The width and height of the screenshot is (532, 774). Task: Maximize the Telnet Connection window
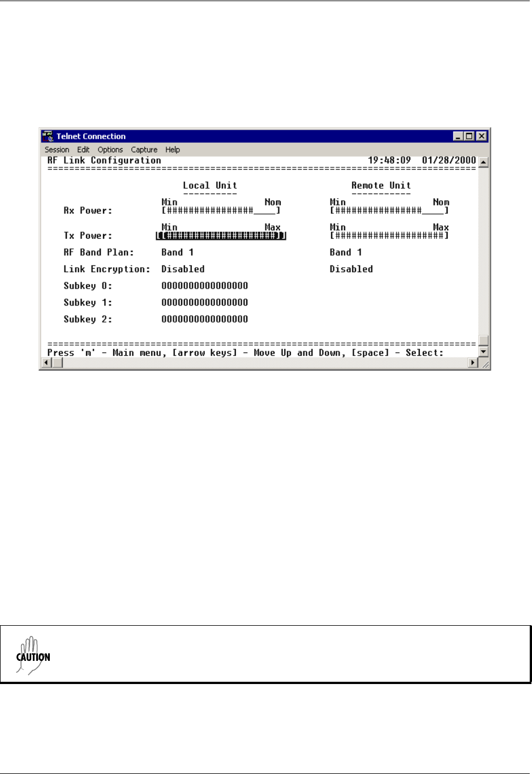470,136
